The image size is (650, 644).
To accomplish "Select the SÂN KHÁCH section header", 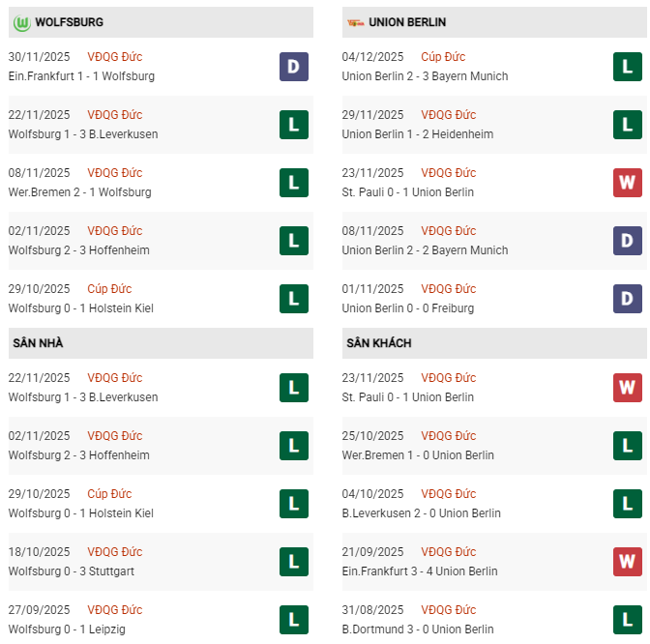I will [377, 343].
